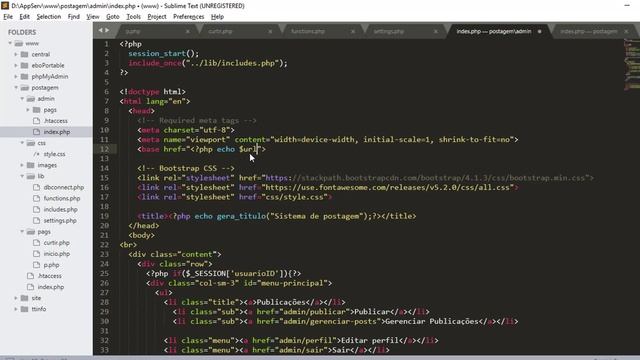
Task: Click file icon of .htaccess under admin
Action: pyautogui.click(x=37, y=121)
